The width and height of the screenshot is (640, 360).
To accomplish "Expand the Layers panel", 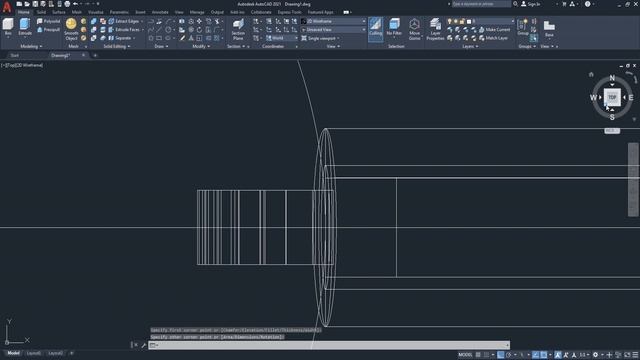I will click(x=470, y=47).
